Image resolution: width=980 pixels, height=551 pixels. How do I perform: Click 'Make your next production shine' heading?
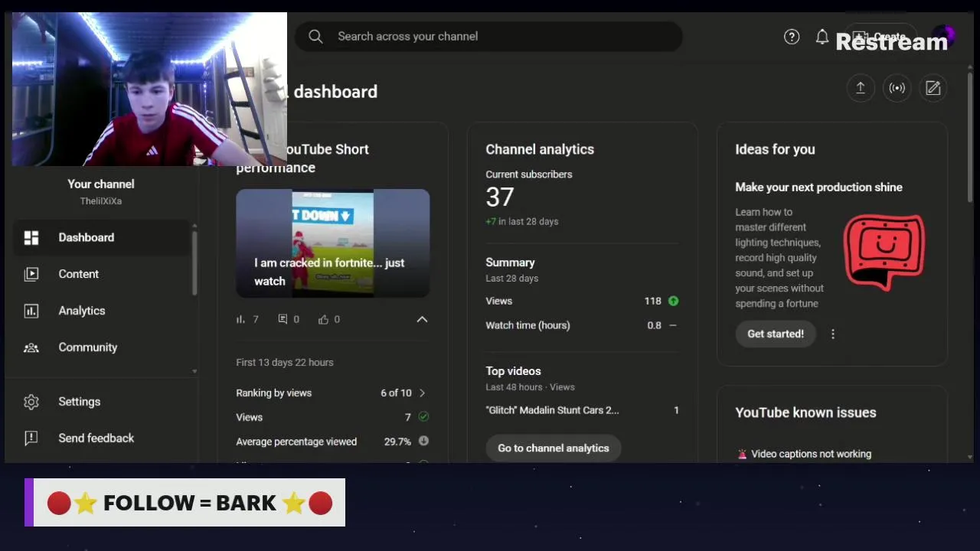tap(818, 187)
